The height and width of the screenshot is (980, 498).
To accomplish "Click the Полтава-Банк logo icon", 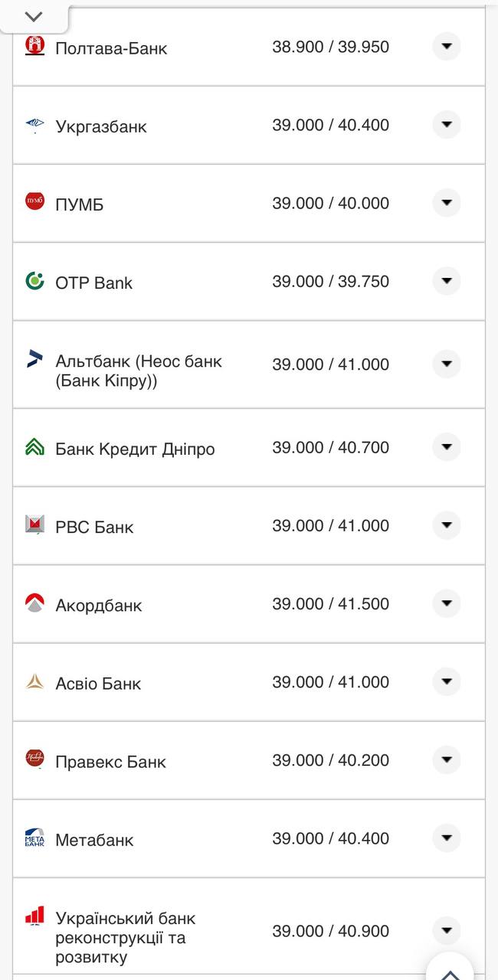I will pos(34,46).
